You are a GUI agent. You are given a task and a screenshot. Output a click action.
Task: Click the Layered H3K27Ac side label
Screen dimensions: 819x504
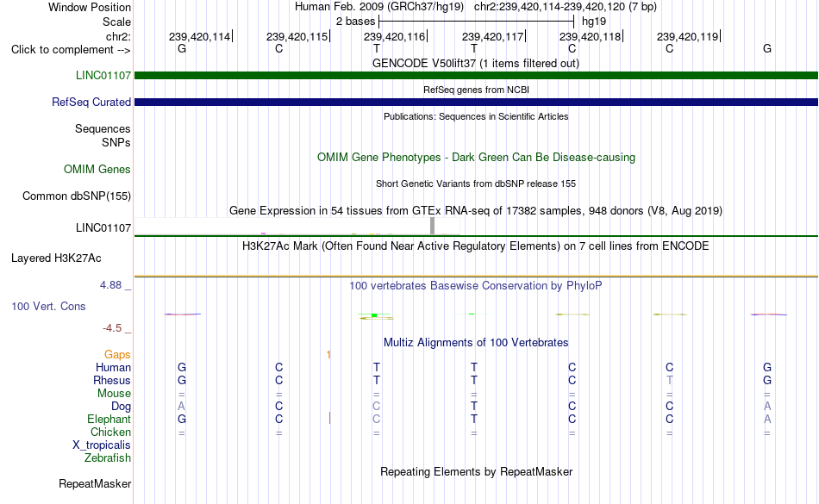coord(56,258)
